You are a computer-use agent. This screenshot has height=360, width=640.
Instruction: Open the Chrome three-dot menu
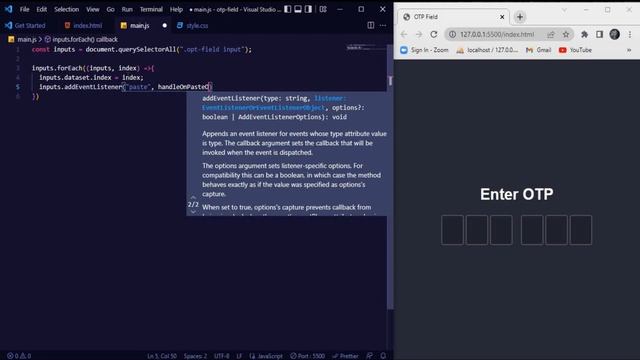click(x=630, y=34)
